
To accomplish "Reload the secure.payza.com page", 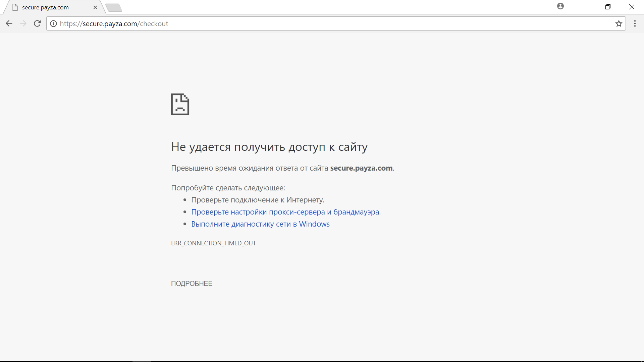I will tap(38, 23).
